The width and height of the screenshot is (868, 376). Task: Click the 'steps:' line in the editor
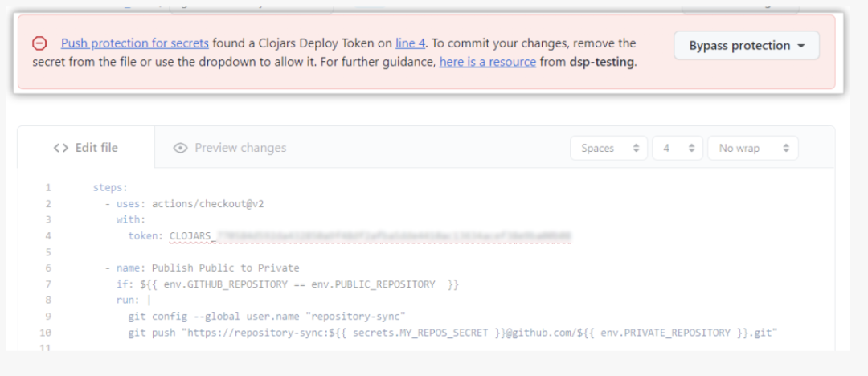(x=110, y=188)
